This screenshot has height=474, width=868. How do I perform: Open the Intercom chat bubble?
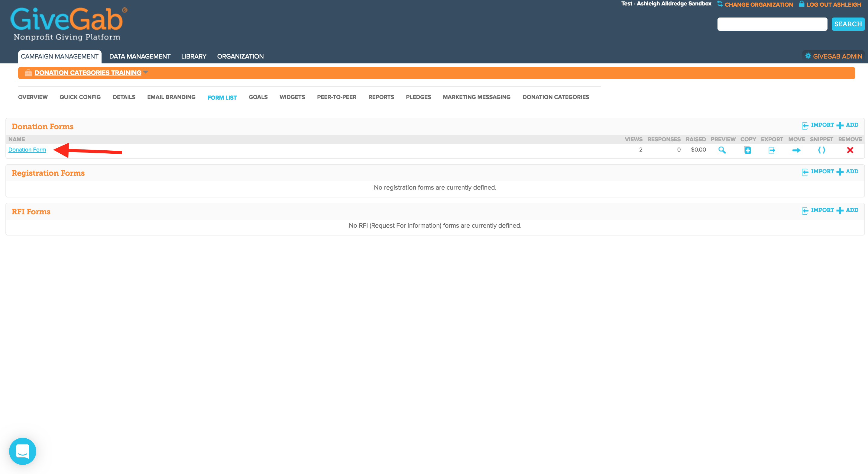pos(23,451)
